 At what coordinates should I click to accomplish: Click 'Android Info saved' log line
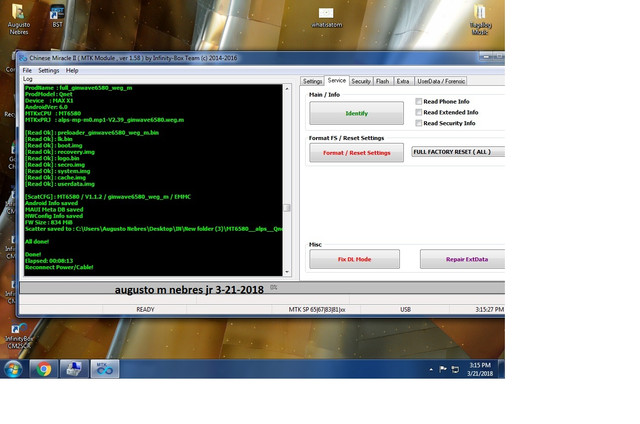pos(51,203)
